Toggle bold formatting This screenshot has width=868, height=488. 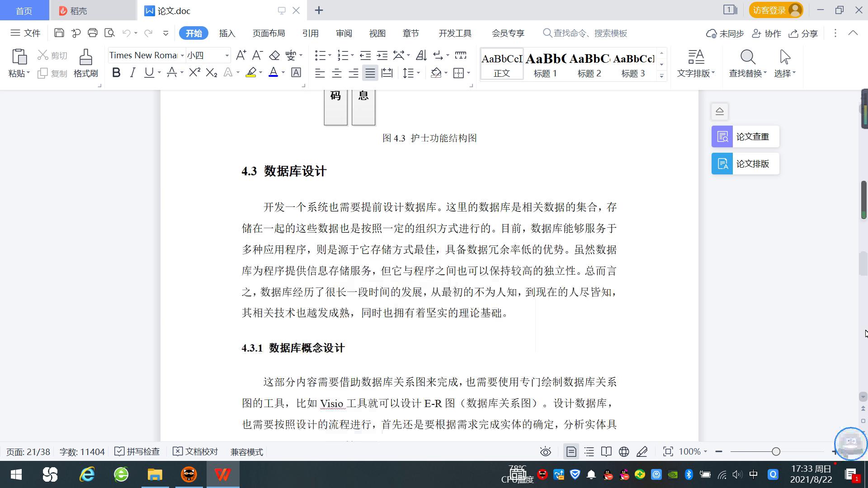(x=116, y=72)
